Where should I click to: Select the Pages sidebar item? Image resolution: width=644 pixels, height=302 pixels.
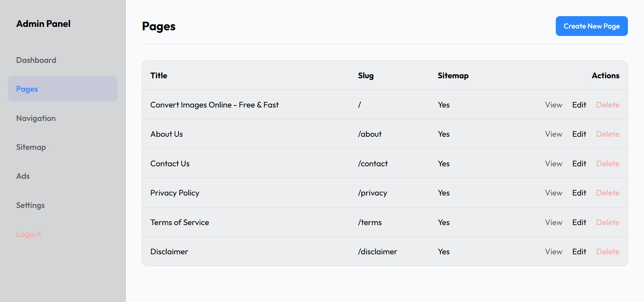pos(27,89)
